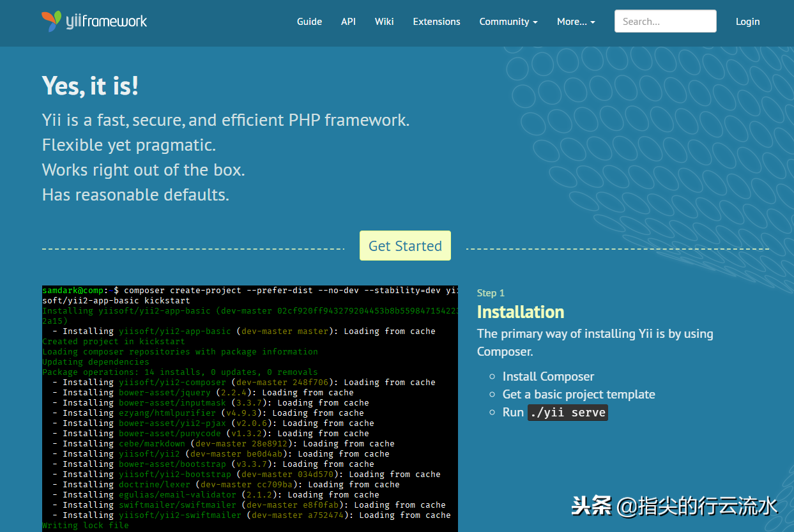Click the terminal line 'Writing lock file'
This screenshot has width=794, height=532.
pyautogui.click(x=86, y=525)
